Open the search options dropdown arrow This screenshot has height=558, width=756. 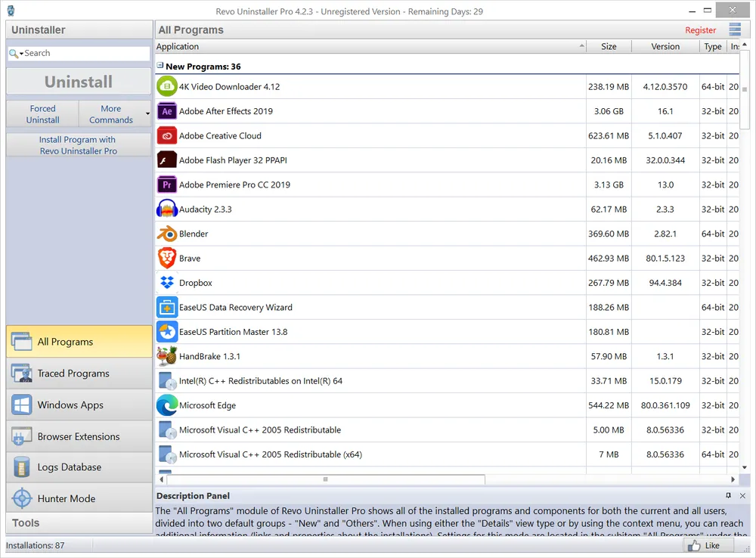(22, 53)
